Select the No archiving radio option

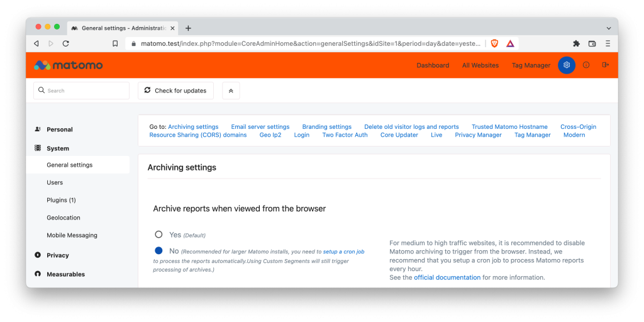[x=158, y=251]
